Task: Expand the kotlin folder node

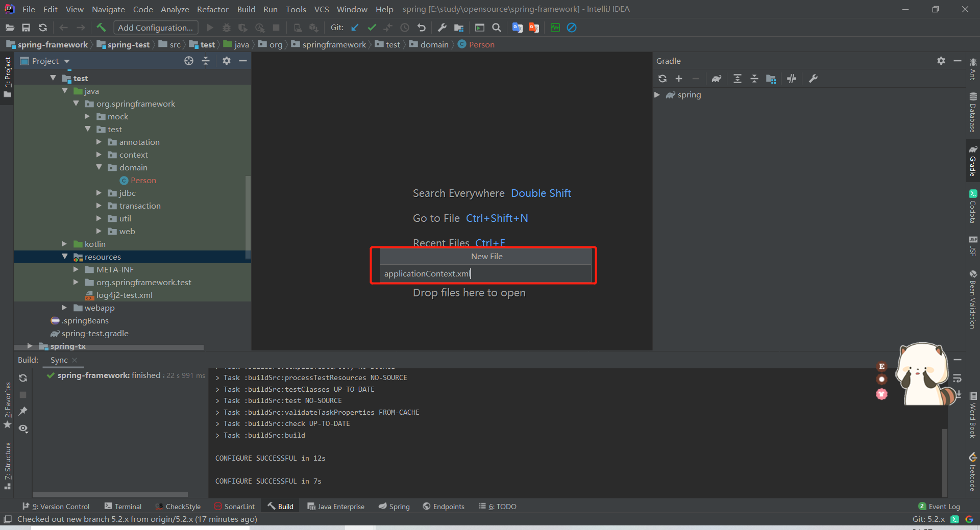Action: (x=64, y=244)
